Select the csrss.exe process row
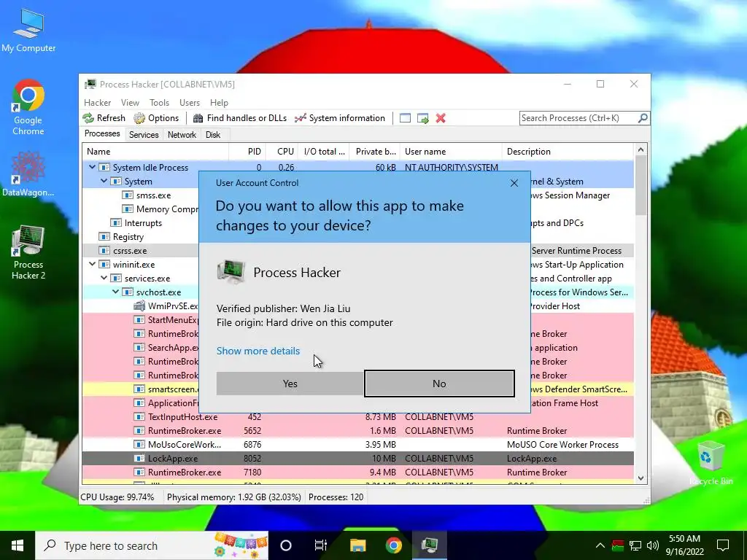747x560 pixels. [140, 251]
